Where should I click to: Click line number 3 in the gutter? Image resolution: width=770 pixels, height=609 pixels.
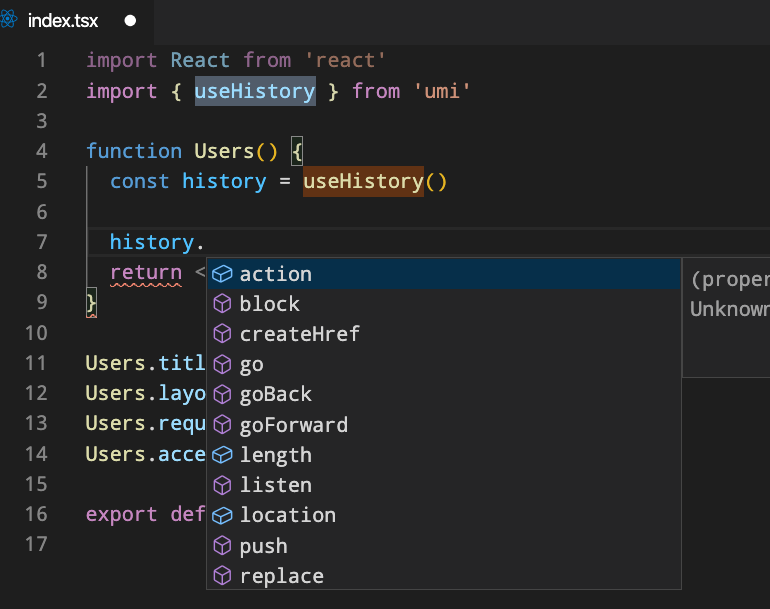[42, 121]
